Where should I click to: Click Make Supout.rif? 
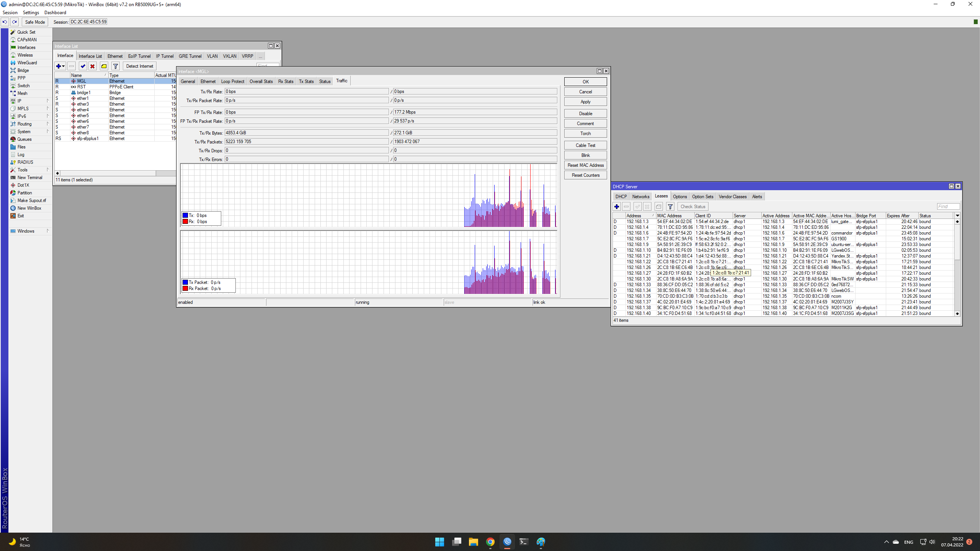coord(31,201)
